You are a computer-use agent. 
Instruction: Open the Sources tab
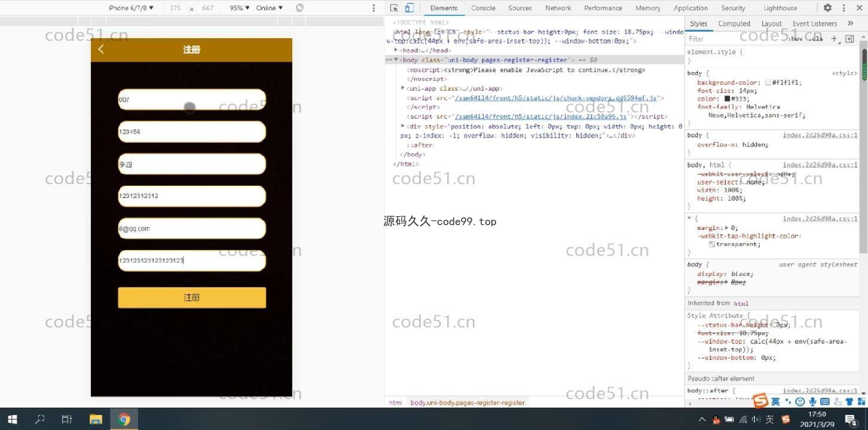[520, 8]
